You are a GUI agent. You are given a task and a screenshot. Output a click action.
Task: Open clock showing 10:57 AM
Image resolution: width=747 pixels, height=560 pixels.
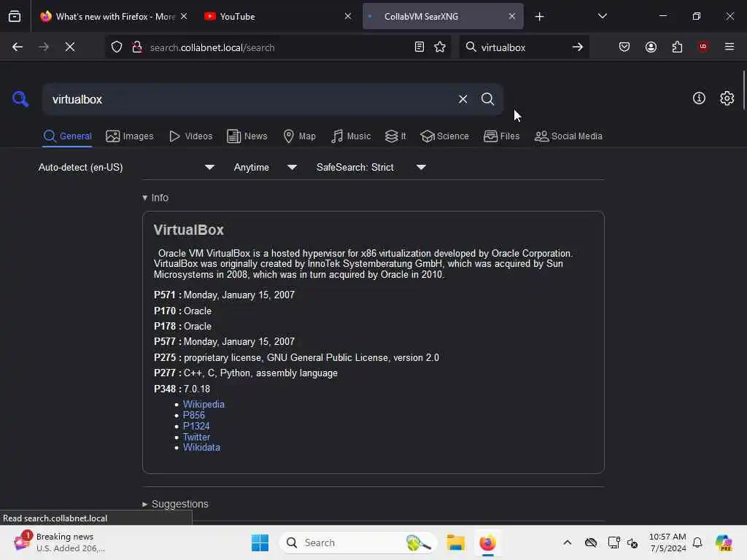[667, 542]
